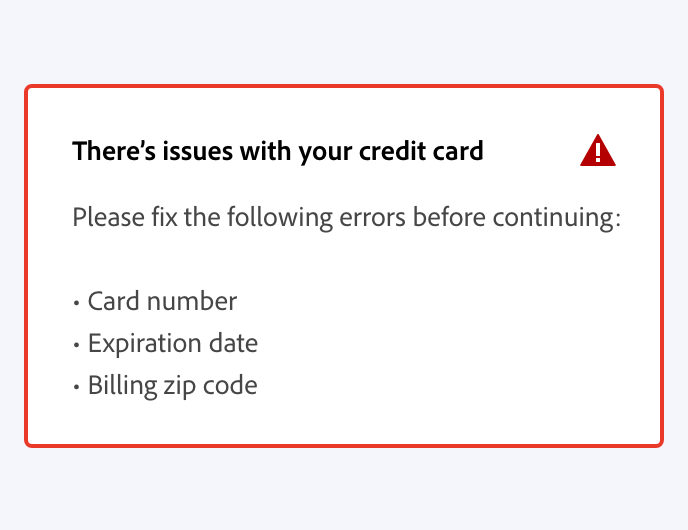Screen dimensions: 688x530
Task: Select the "Billing zip code" error item
Action: pos(172,385)
